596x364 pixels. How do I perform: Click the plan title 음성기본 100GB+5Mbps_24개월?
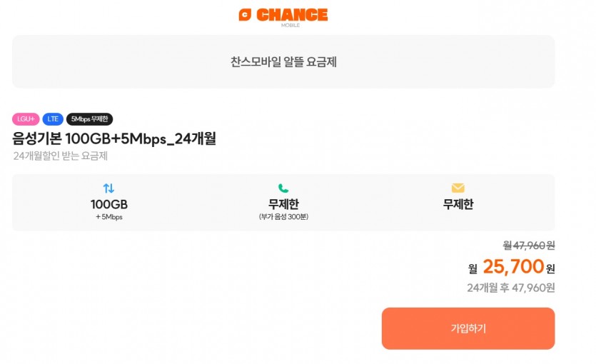click(114, 138)
